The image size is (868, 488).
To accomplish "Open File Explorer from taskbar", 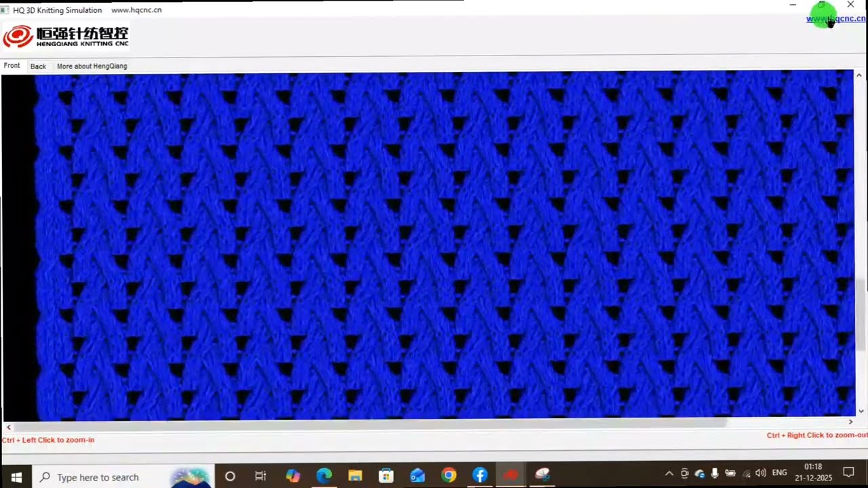I will pyautogui.click(x=355, y=476).
